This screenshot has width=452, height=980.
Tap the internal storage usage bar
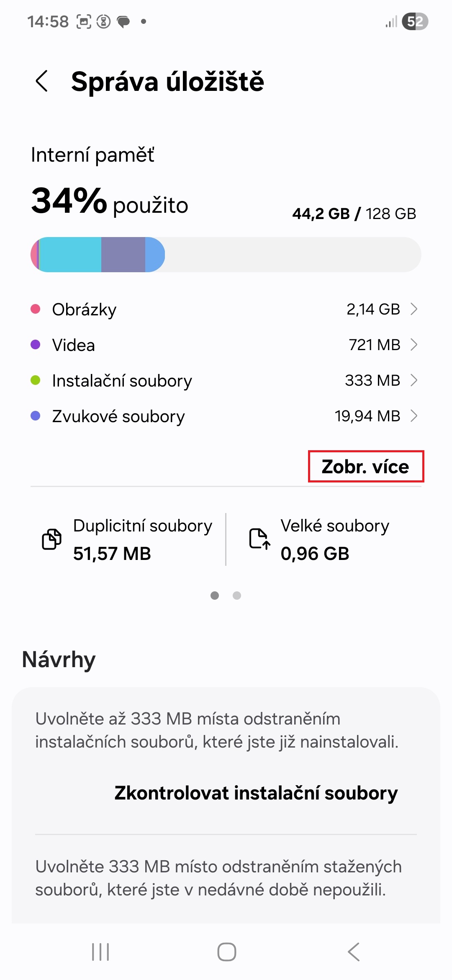[226, 254]
